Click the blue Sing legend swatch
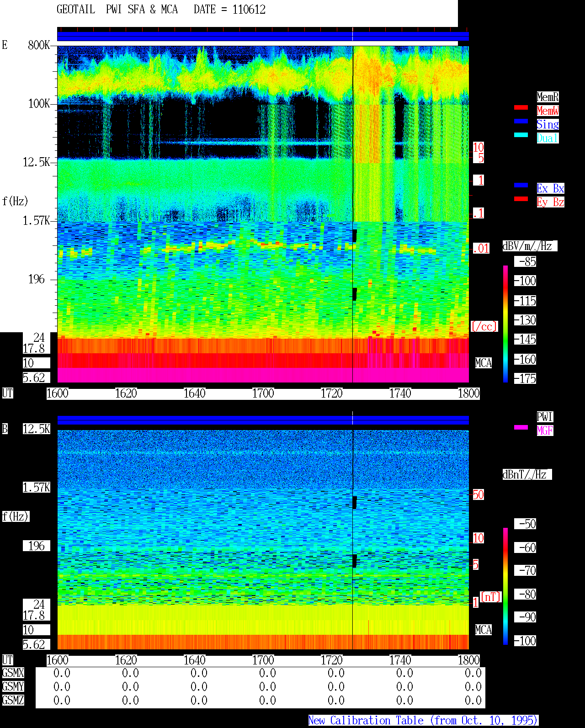This screenshot has height=728, width=585. pyautogui.click(x=521, y=121)
